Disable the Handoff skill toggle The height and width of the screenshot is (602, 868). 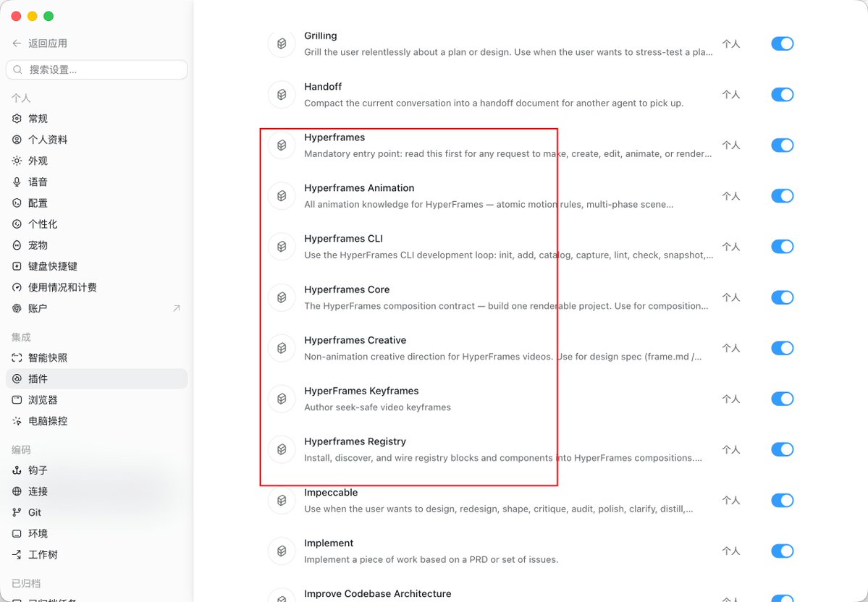782,95
